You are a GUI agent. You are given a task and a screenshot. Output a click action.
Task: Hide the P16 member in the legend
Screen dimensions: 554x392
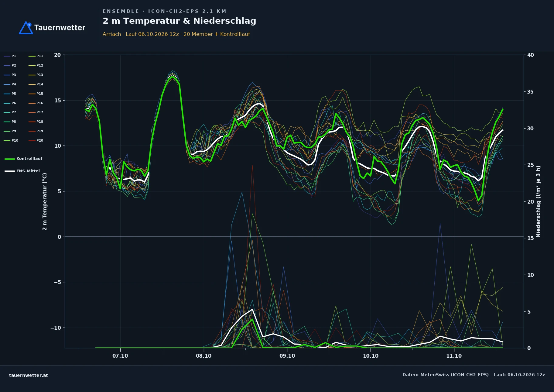(36, 103)
